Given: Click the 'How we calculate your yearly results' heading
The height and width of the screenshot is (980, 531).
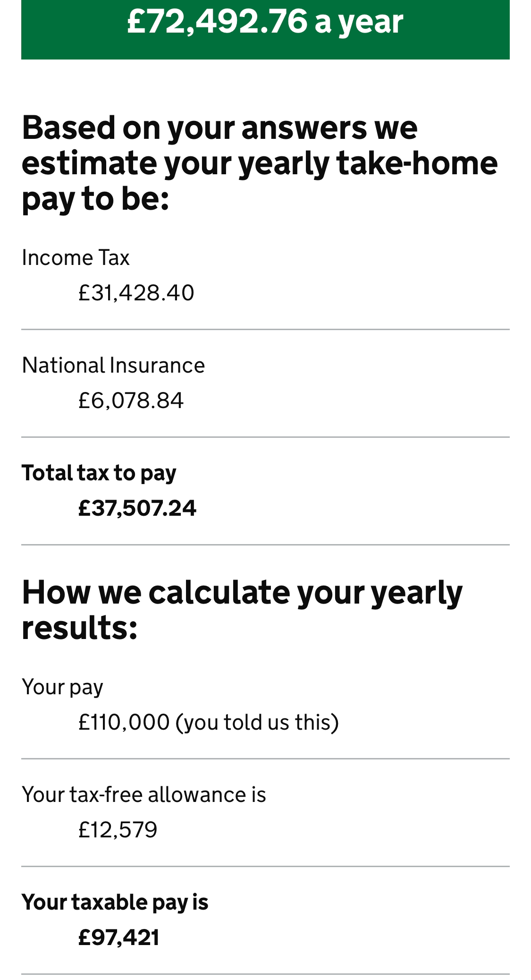Looking at the screenshot, I should coord(242,609).
